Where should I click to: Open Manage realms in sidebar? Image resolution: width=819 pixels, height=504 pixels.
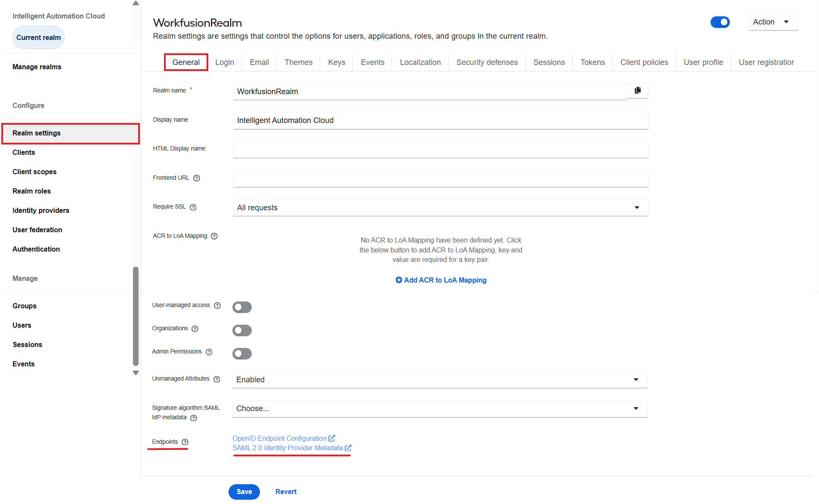[x=37, y=67]
